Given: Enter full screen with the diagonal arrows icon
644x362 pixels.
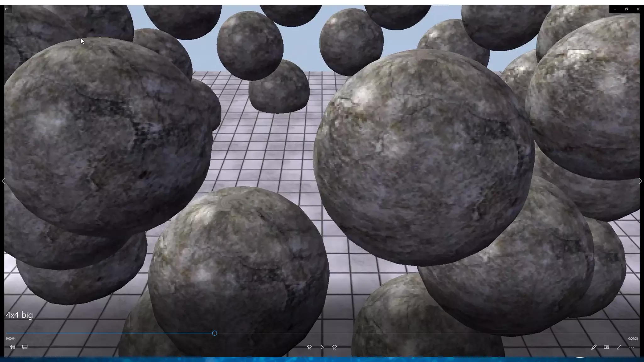Looking at the screenshot, I should point(619,347).
